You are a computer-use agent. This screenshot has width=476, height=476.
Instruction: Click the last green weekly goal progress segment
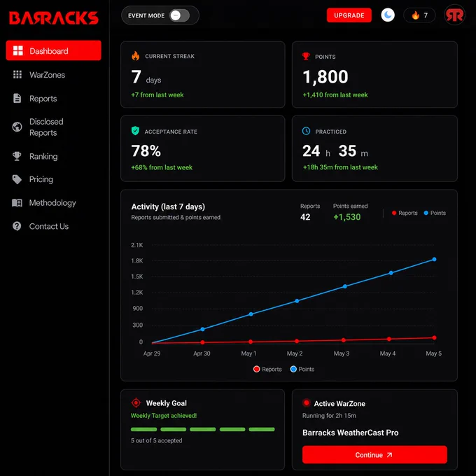(x=261, y=429)
